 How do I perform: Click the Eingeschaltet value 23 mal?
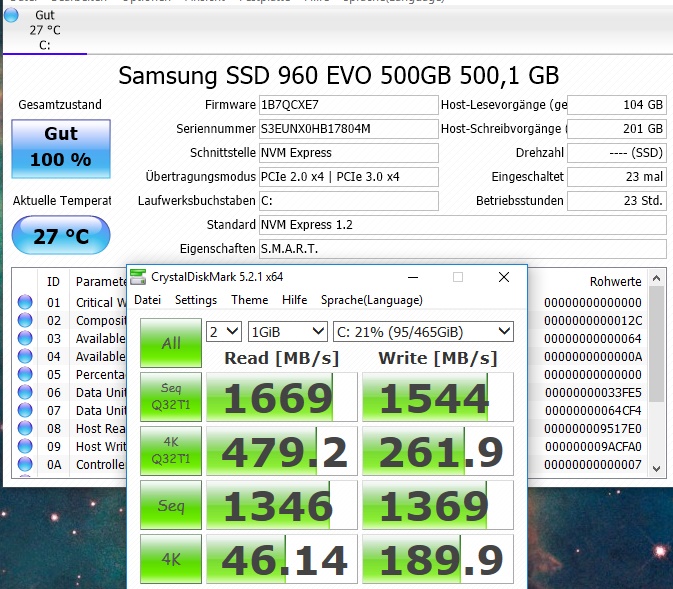pos(617,177)
